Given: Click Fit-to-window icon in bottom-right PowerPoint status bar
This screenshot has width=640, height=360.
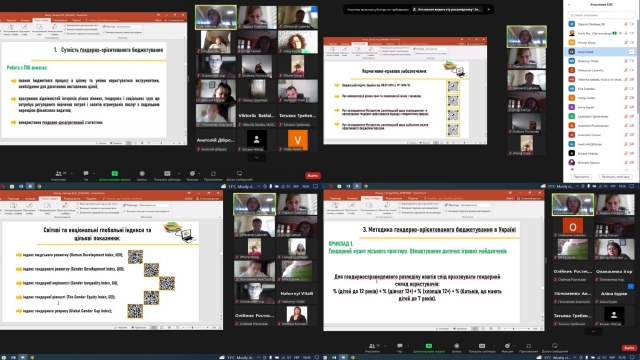Looking at the screenshot, I should coord(541,328).
